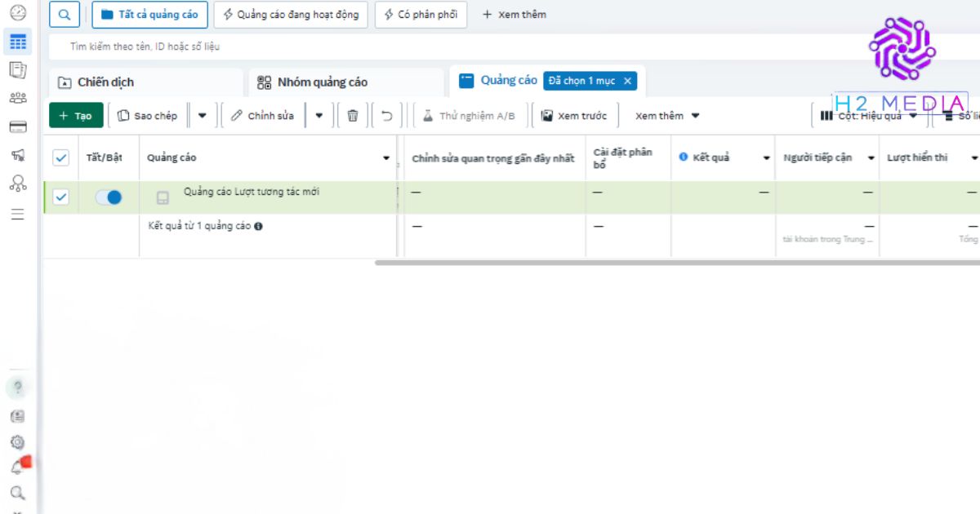This screenshot has width=980, height=514.
Task: Open the help question mark icon
Action: [18, 387]
